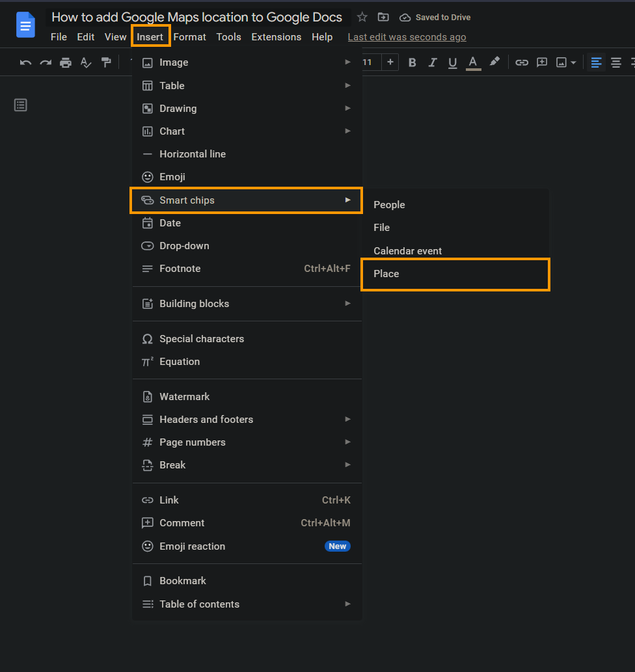Image resolution: width=635 pixels, height=672 pixels.
Task: Select Smart chips menu entry
Action: click(246, 200)
